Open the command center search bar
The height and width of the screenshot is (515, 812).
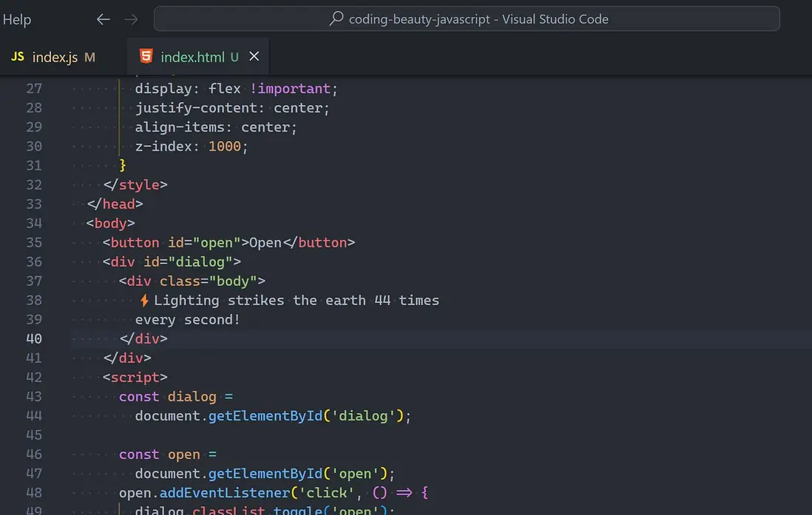[x=466, y=18]
